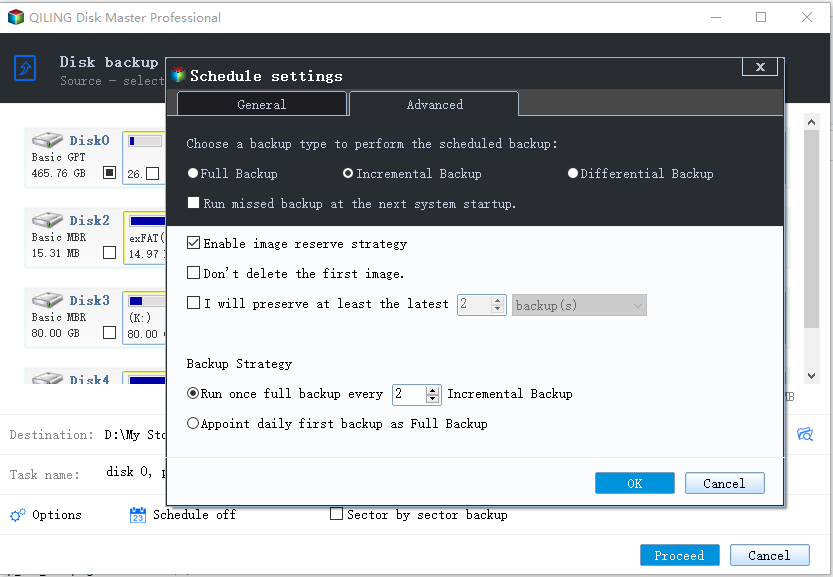Check preserve at least the latest backups
The image size is (833, 577).
coord(193,303)
